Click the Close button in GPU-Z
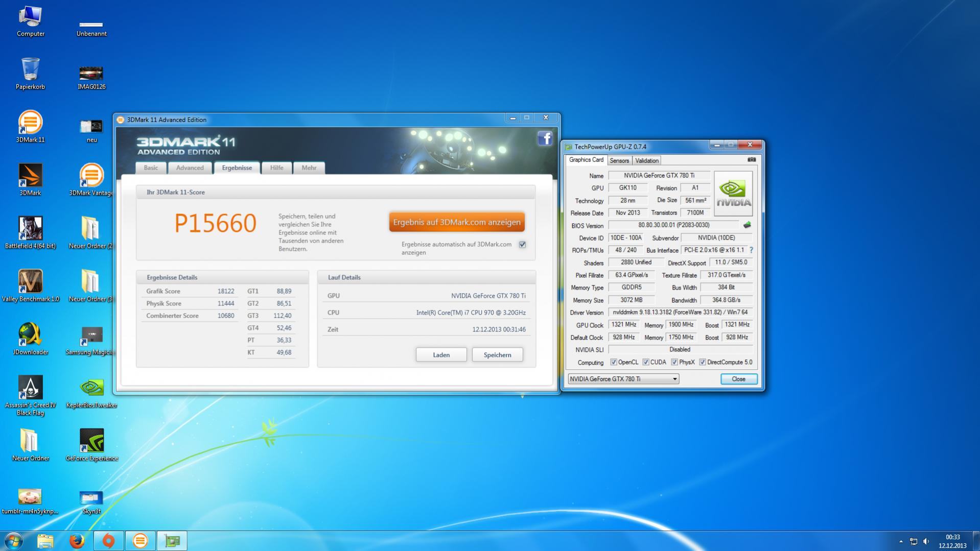This screenshot has height=551, width=980. (x=738, y=379)
